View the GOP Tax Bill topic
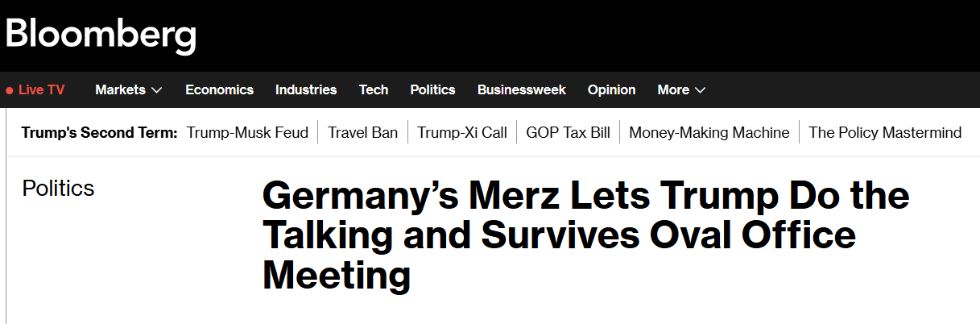This screenshot has width=980, height=324. click(568, 133)
